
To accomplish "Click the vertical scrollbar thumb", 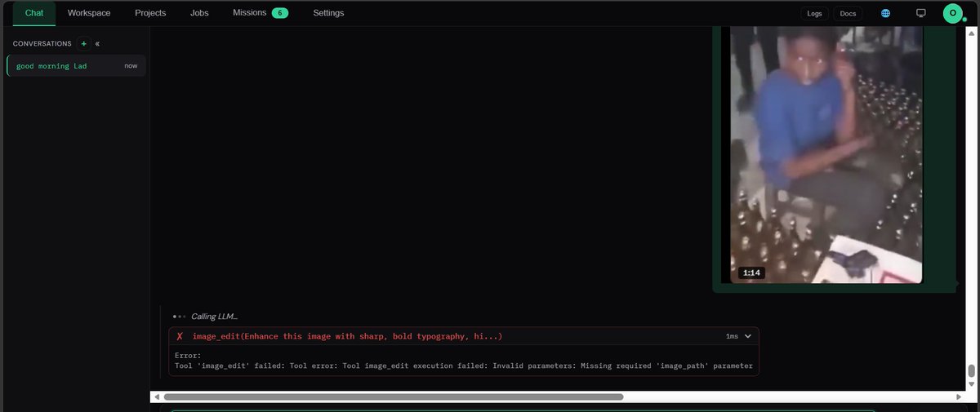I will click(971, 371).
